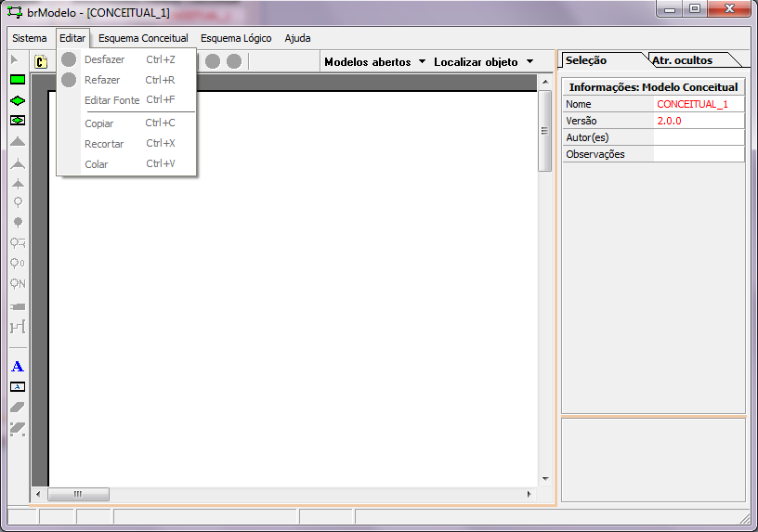Screen dimensions: 758x532
Task: Click the yellow 'C' conceptual model icon
Action: 41,62
